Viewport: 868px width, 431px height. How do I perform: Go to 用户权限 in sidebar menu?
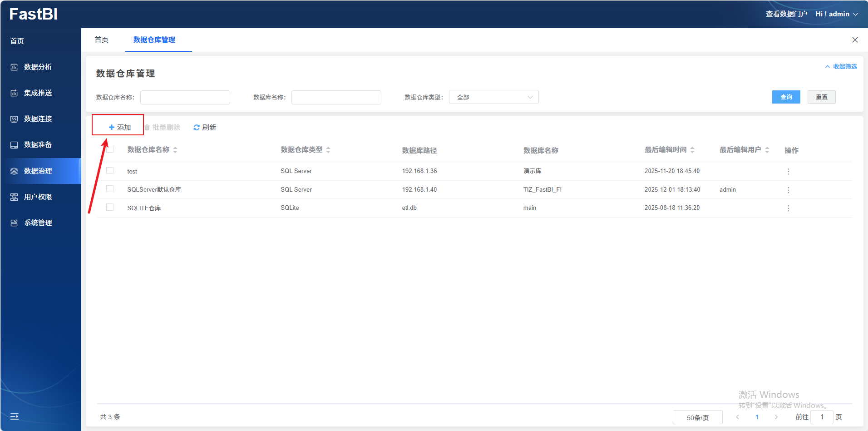38,197
